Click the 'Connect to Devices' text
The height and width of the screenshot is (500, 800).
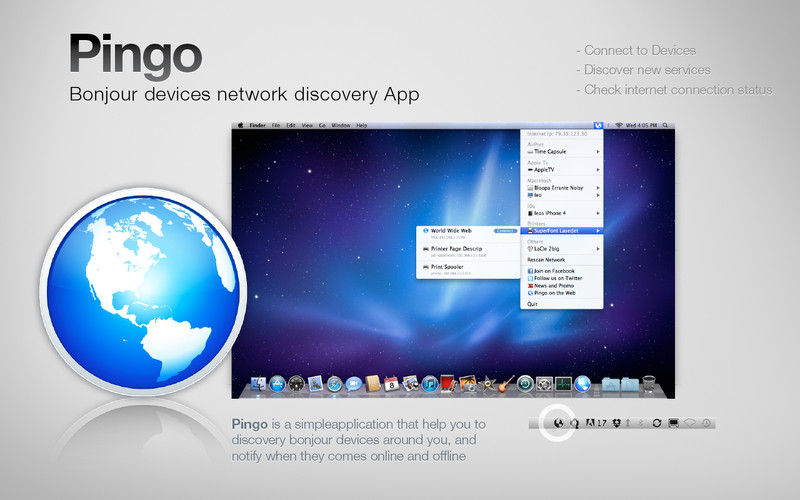point(640,51)
